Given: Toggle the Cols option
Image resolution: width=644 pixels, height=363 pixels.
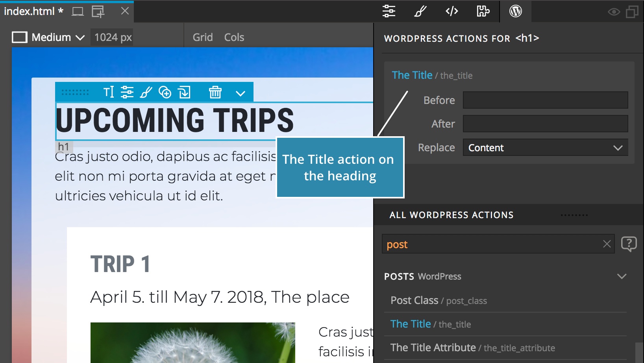Looking at the screenshot, I should coord(234,37).
